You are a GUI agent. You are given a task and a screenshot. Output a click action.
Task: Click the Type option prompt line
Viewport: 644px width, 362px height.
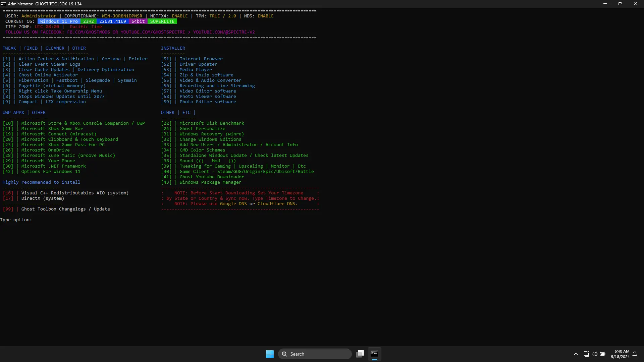pyautogui.click(x=16, y=220)
